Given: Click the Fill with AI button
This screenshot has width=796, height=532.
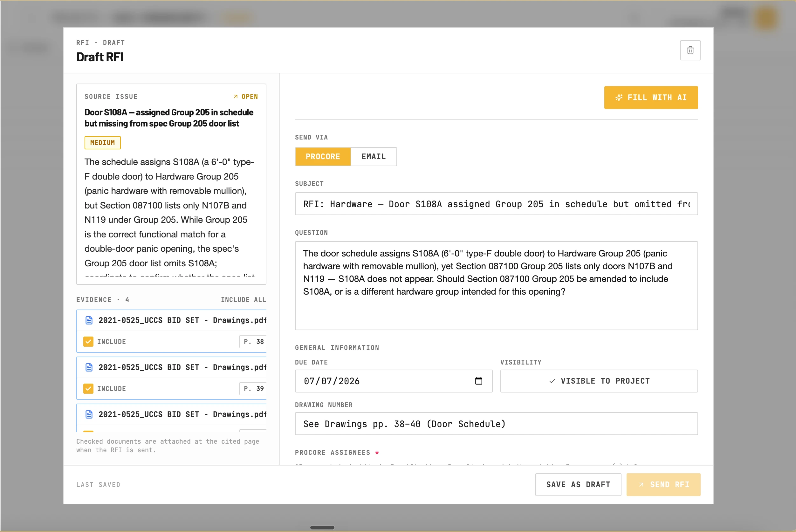Looking at the screenshot, I should pos(651,97).
